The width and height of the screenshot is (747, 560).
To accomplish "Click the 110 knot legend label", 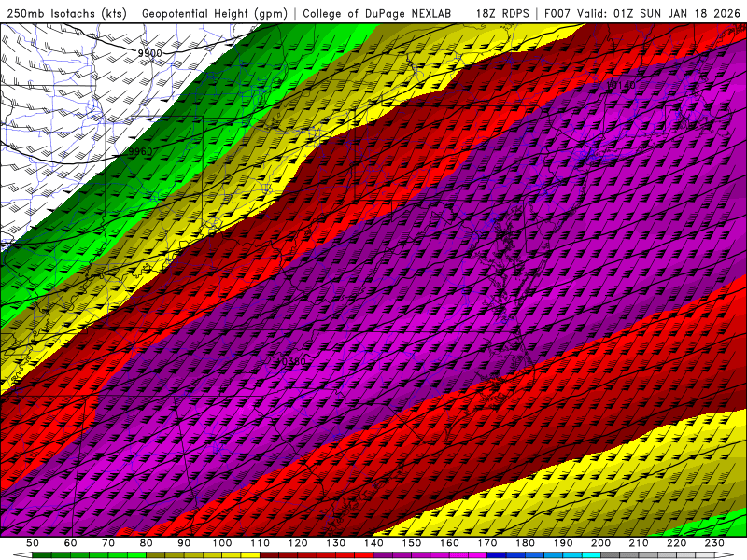I will coord(261,543).
